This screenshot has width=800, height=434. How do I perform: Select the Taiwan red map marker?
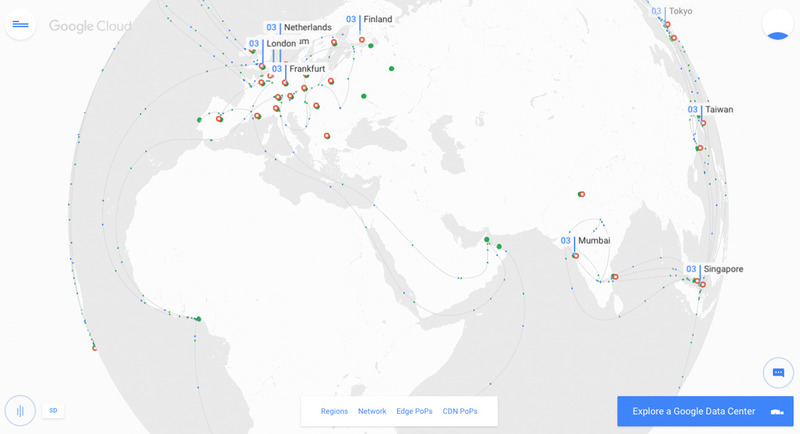tap(703, 123)
